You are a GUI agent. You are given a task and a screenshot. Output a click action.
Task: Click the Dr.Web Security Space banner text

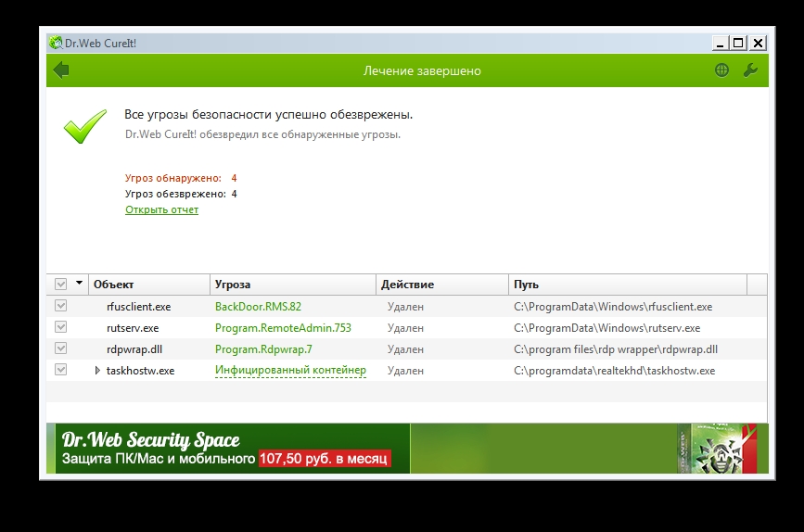click(x=151, y=439)
